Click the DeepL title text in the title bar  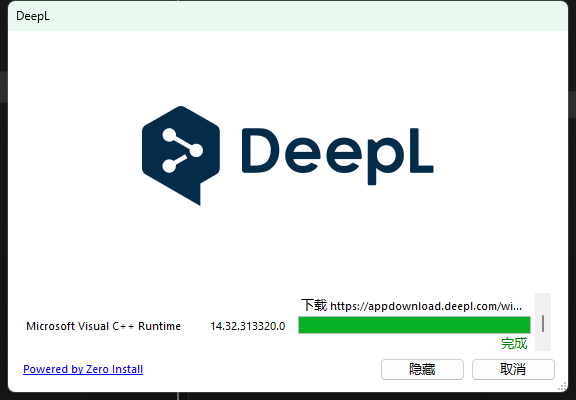pos(33,16)
